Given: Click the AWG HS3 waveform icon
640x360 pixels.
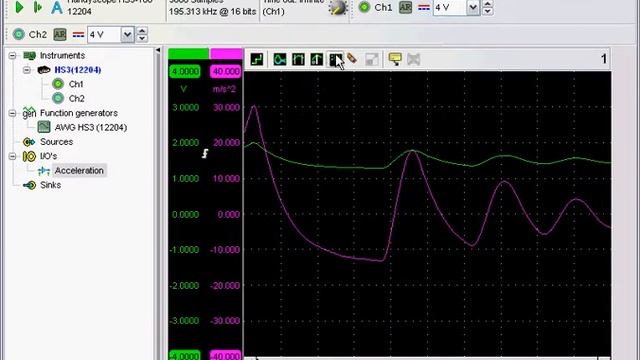Looking at the screenshot, I should pos(44,127).
